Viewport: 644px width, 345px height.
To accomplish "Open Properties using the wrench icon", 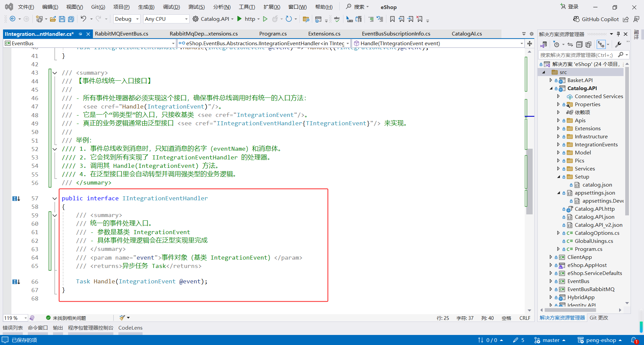I will tap(618, 44).
